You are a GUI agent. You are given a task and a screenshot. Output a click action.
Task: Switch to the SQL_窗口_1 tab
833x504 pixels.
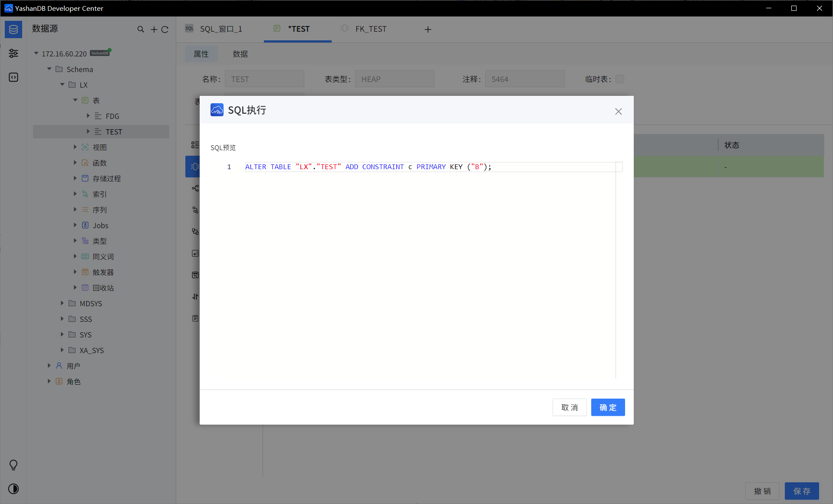(x=221, y=29)
